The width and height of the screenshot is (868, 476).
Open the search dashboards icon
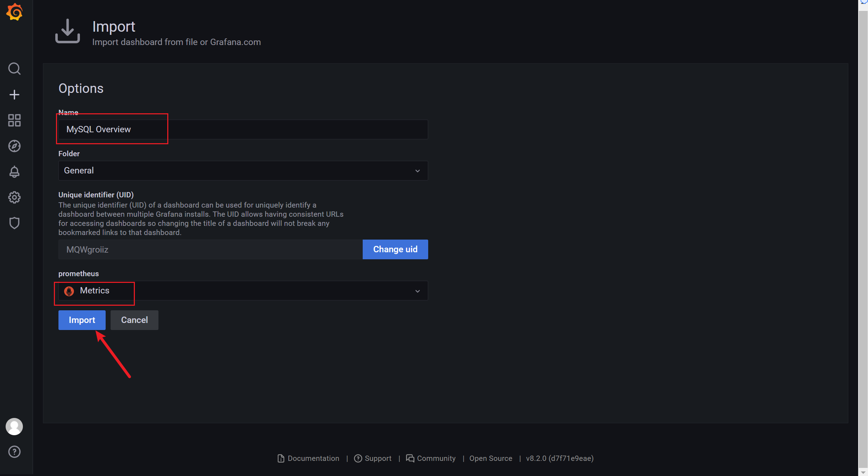pyautogui.click(x=14, y=69)
